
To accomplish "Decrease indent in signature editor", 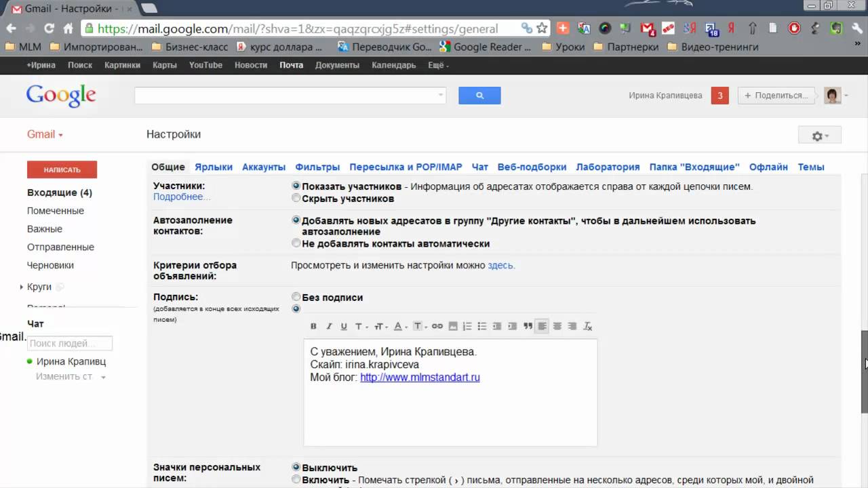I will pyautogui.click(x=497, y=326).
